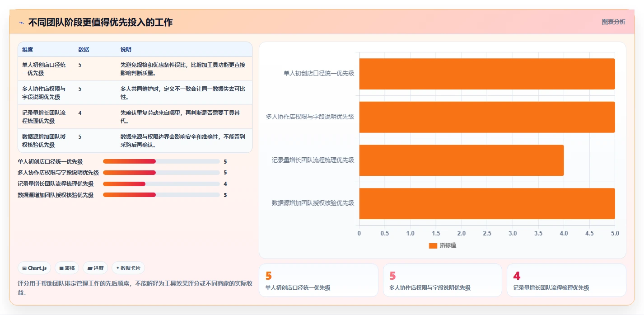644x315 pixels.
Task: Select the Chart.js tag chip
Action: point(35,268)
